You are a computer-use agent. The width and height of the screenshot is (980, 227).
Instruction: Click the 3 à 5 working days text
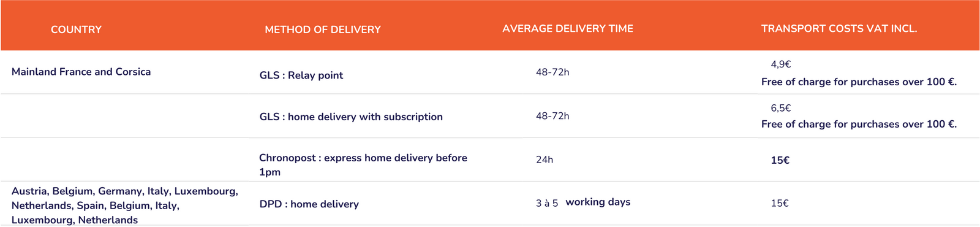[x=583, y=202]
